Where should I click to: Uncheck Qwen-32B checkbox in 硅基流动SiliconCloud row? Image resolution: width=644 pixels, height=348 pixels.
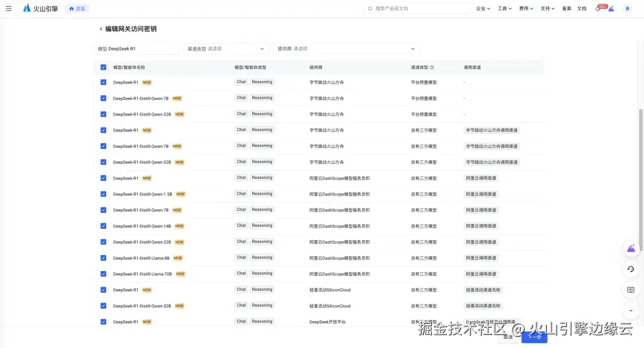pos(103,306)
